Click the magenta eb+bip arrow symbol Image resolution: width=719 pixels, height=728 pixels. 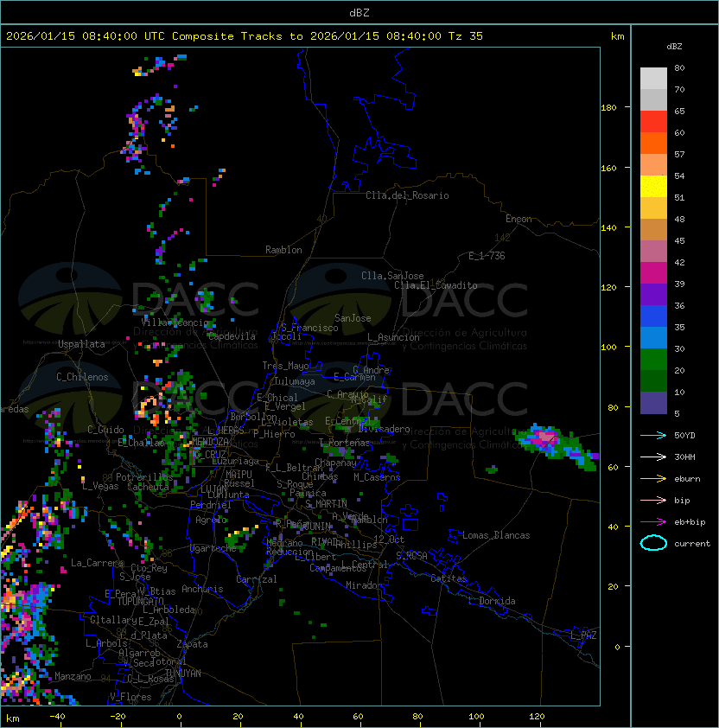tap(653, 522)
